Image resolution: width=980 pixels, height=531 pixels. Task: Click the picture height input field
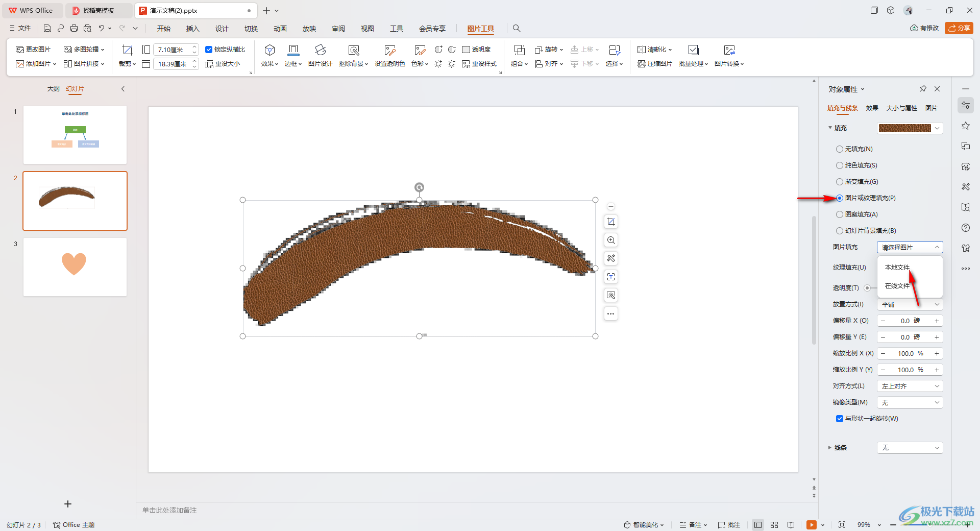tap(172, 50)
